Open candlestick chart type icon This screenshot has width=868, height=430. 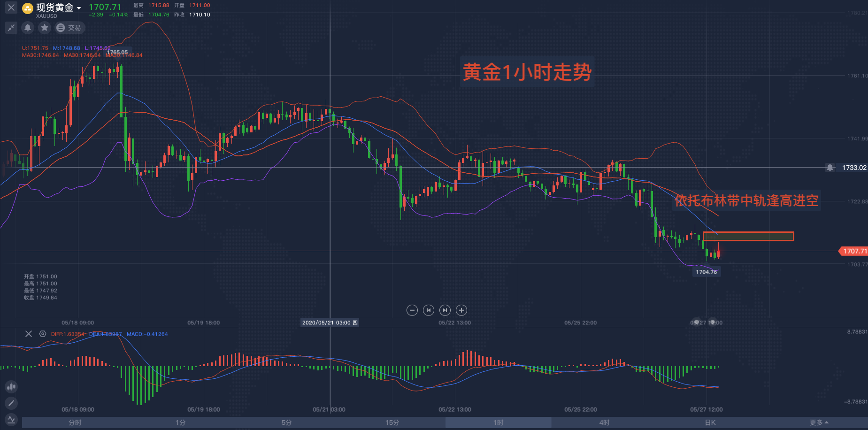click(x=11, y=387)
